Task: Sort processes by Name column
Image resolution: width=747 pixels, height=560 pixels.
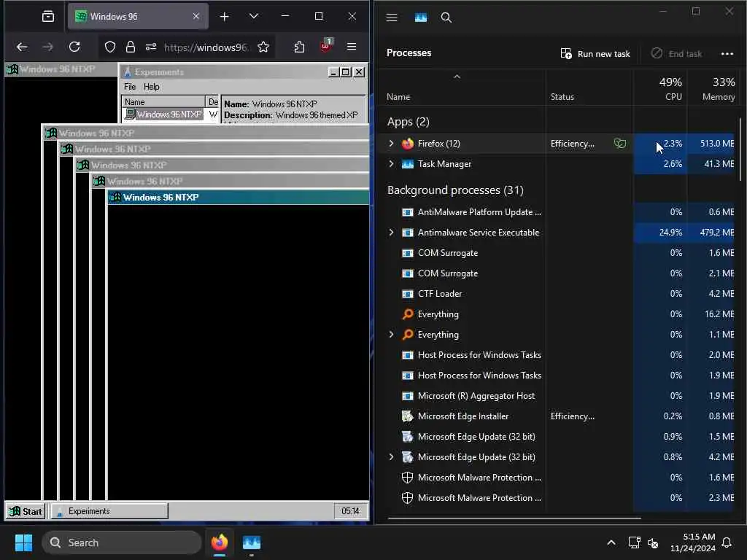Action: [x=398, y=97]
